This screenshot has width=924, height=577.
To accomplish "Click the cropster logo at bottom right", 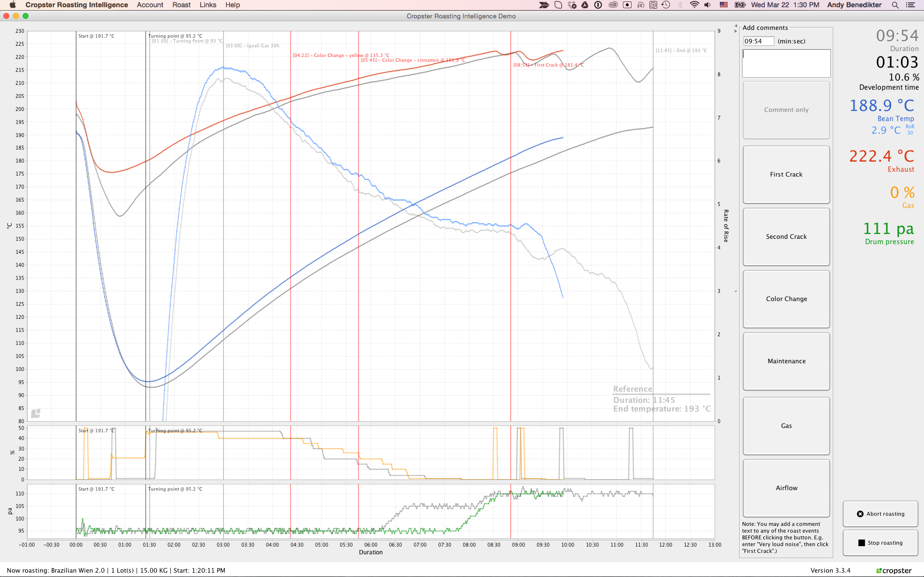I will point(894,571).
